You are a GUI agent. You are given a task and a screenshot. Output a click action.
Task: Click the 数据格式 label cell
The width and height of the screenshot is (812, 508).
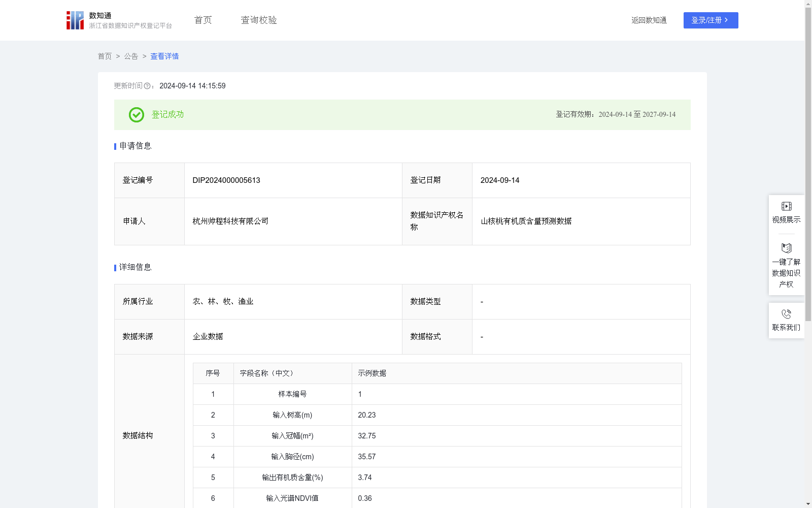tap(437, 337)
